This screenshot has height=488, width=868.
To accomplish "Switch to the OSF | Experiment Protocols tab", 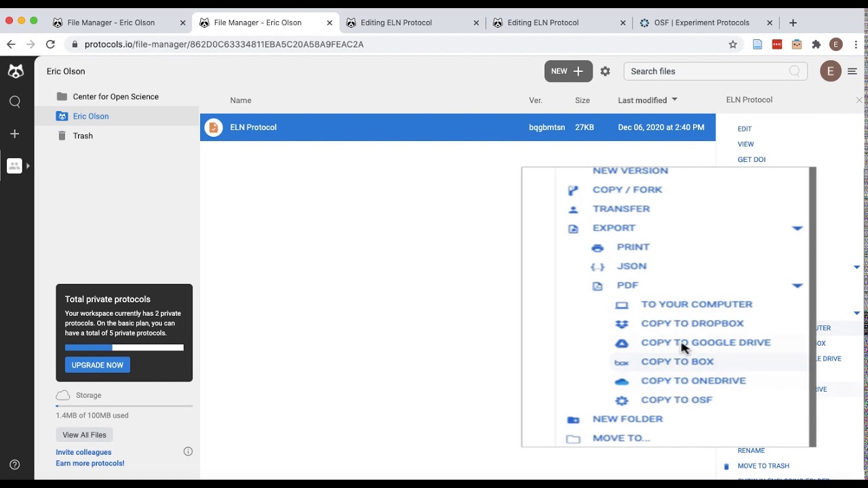I will click(x=702, y=22).
